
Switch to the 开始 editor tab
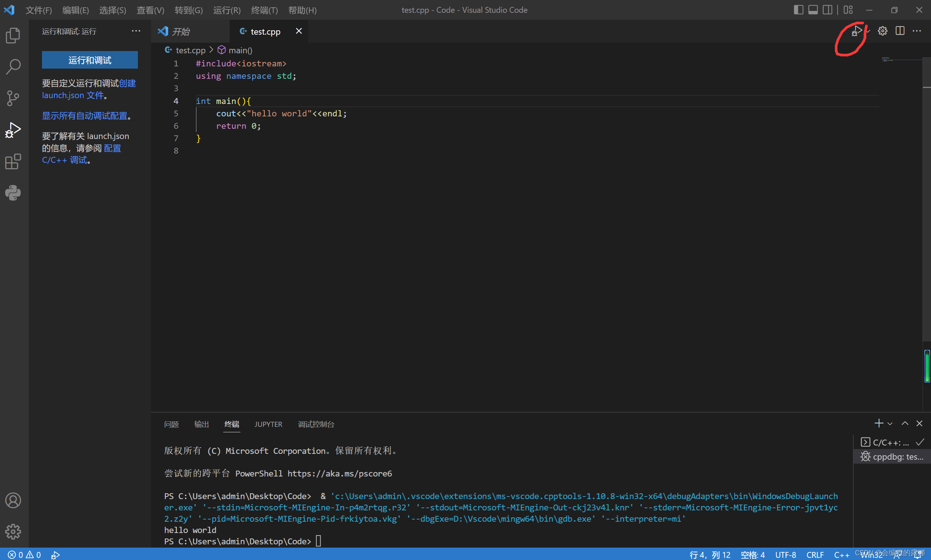(x=190, y=31)
